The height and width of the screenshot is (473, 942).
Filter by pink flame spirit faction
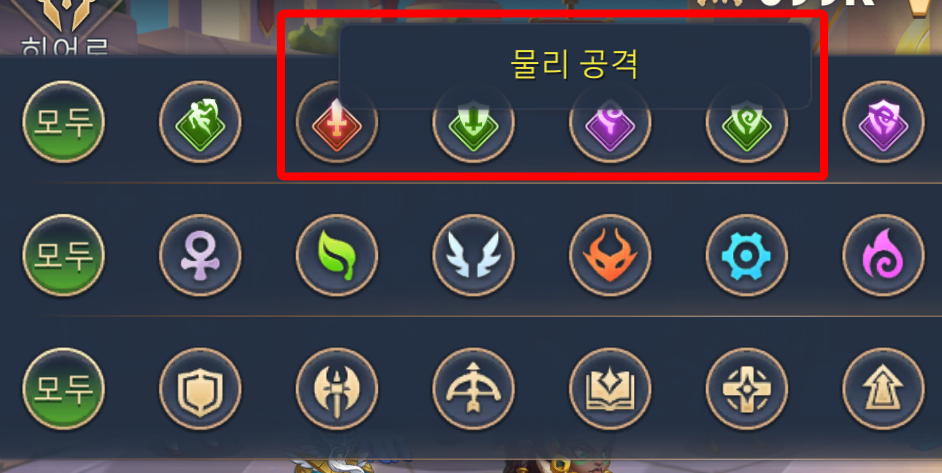883,255
